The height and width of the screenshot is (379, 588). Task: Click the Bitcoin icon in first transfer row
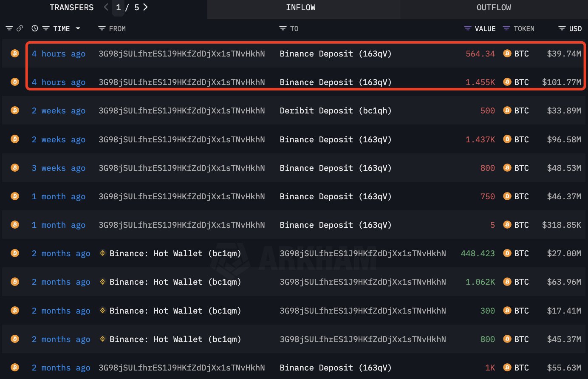pyautogui.click(x=15, y=54)
